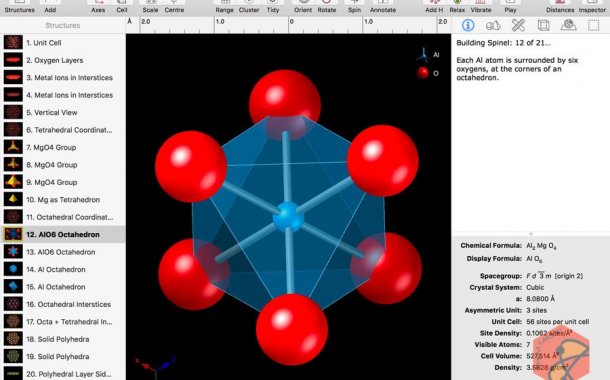Select '16. Octahedral Interstices' structure
This screenshot has height=380, width=610.
pyautogui.click(x=63, y=304)
